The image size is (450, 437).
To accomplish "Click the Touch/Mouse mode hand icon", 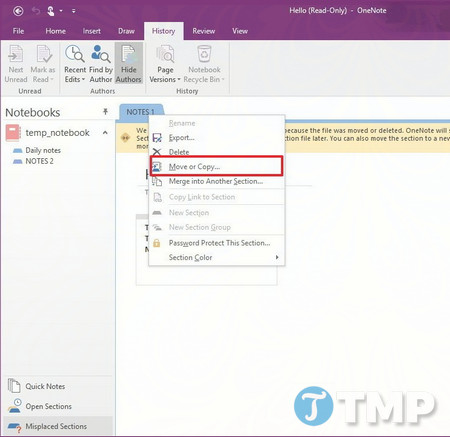I will [51, 11].
